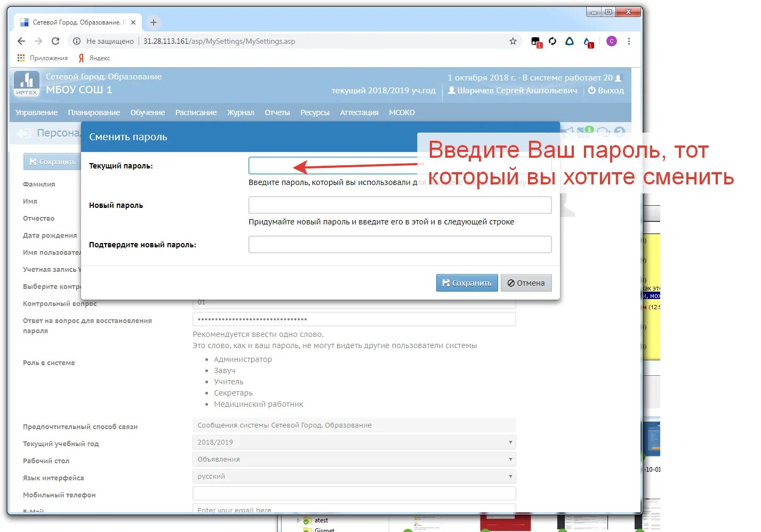Open the Обучение menu
Viewport: 761px width, 532px height.
[x=148, y=112]
